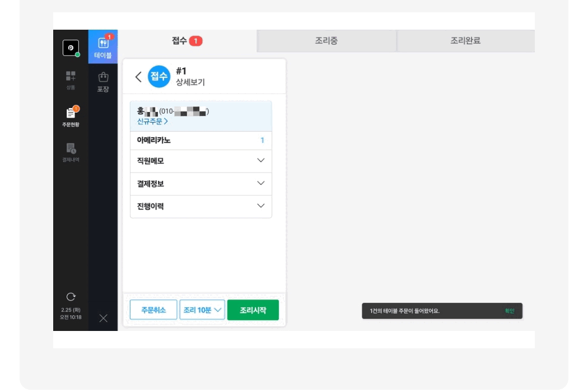
Task: Select the 접수 tab
Action: tap(187, 41)
